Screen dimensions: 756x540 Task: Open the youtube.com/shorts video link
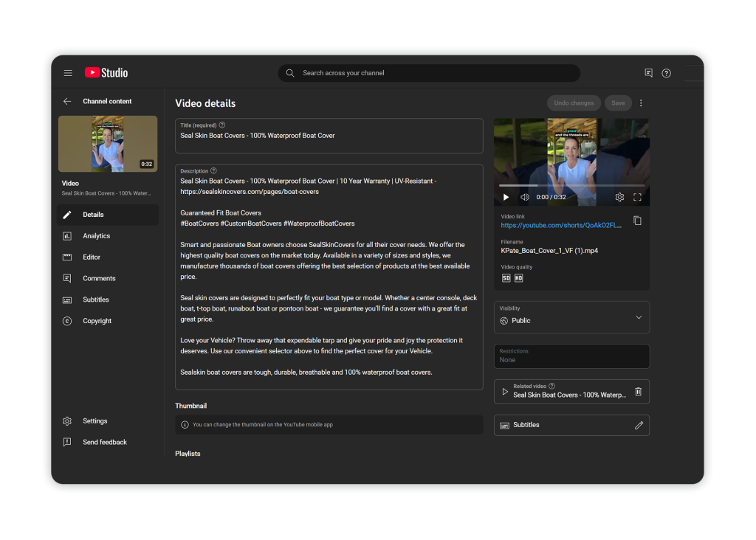point(561,226)
